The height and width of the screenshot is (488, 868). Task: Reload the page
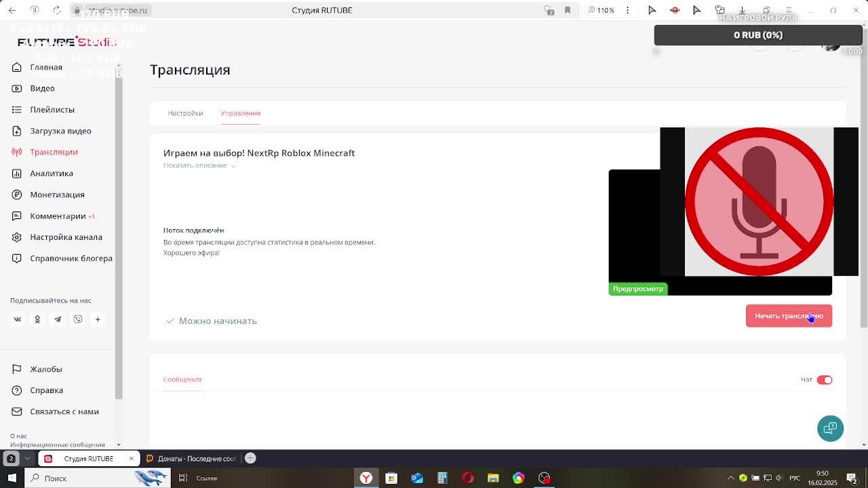click(57, 10)
